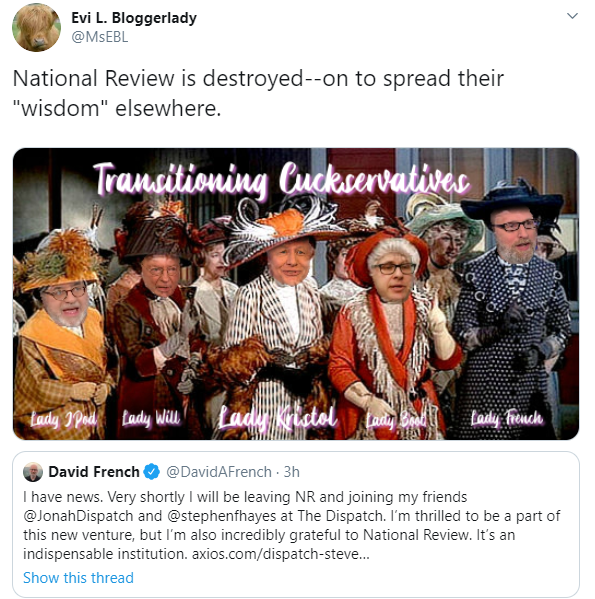Click the Lady Kristol caption in image

(278, 417)
